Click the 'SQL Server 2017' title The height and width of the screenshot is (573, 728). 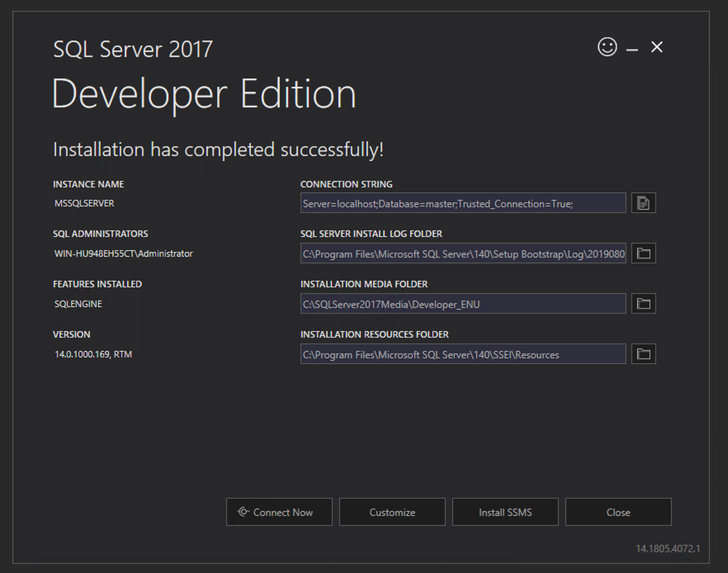[133, 50]
